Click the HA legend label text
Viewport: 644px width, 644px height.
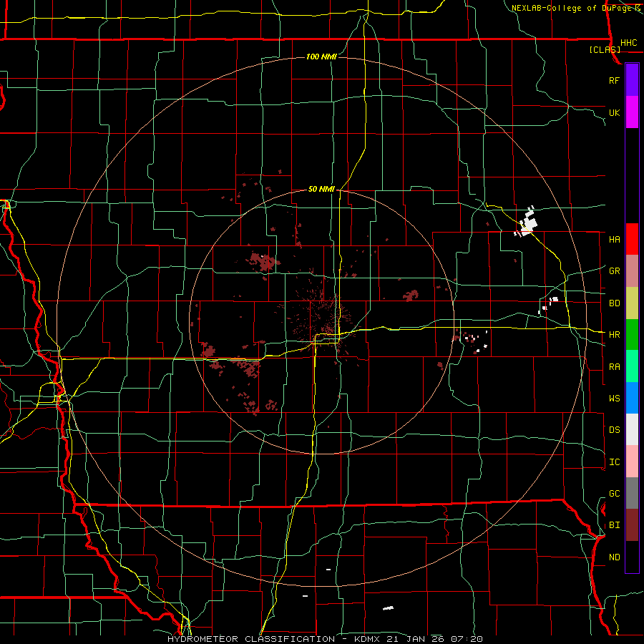tap(614, 240)
